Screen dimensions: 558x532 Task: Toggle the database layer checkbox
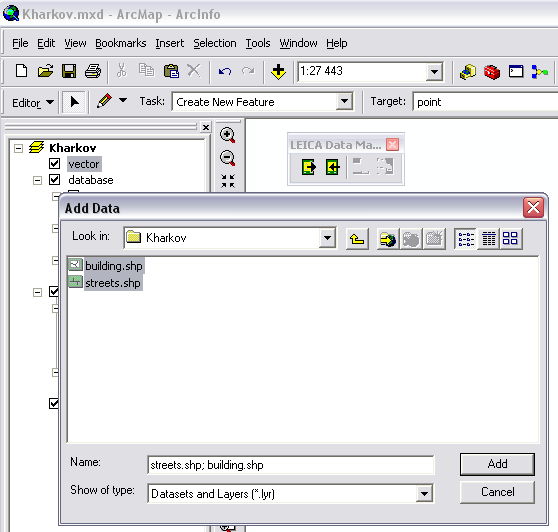54,180
